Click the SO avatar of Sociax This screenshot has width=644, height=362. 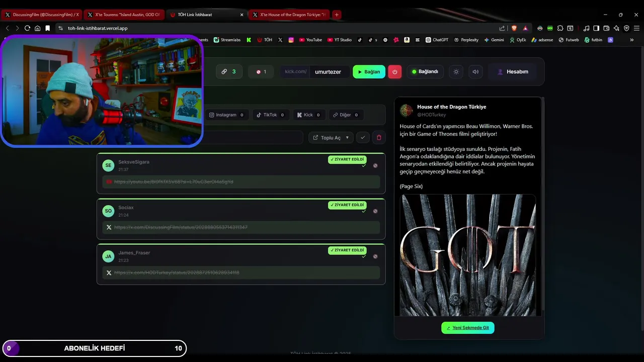108,211
